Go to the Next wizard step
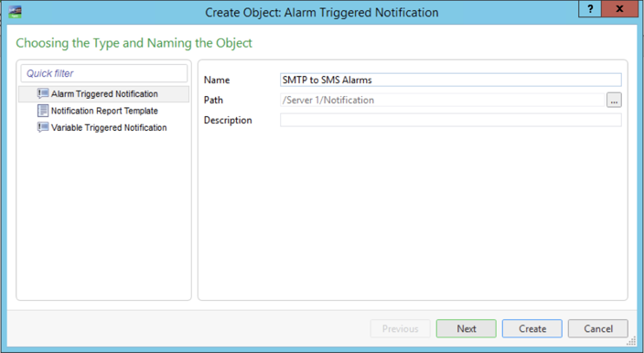 coord(467,329)
